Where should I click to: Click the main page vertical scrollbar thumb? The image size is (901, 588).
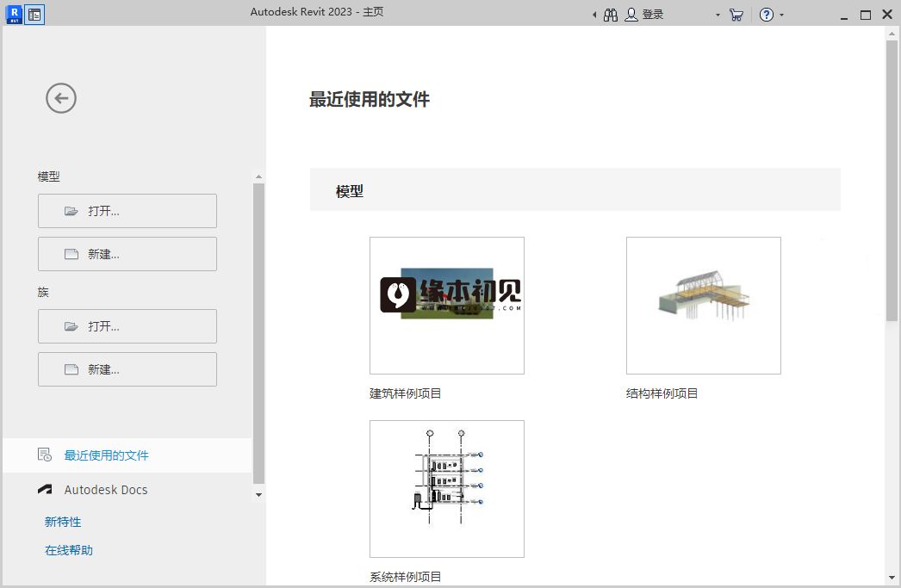[x=892, y=181]
